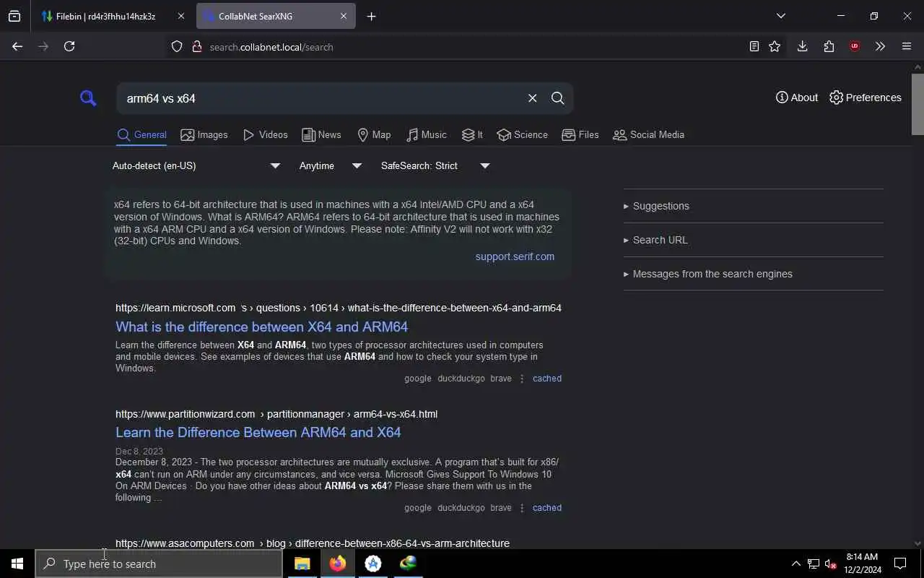
Task: Open File Explorer from the taskbar
Action: point(302,564)
